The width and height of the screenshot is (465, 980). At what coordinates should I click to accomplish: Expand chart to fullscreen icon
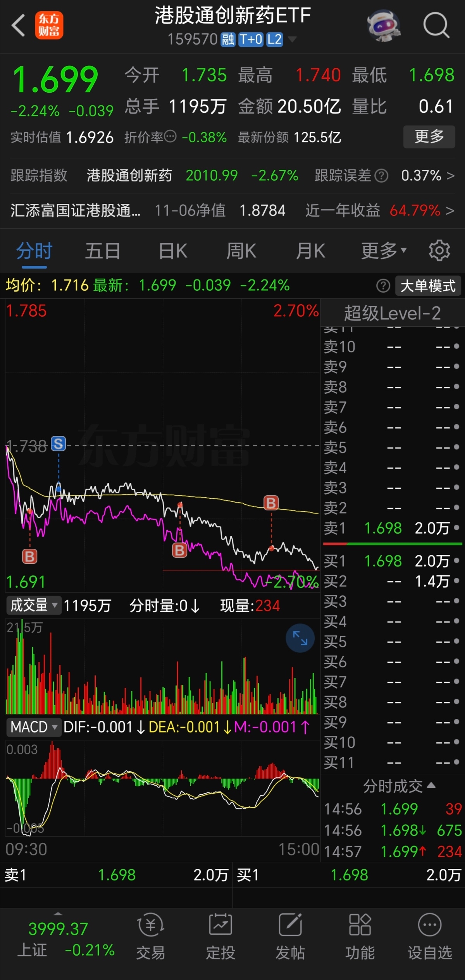300,638
